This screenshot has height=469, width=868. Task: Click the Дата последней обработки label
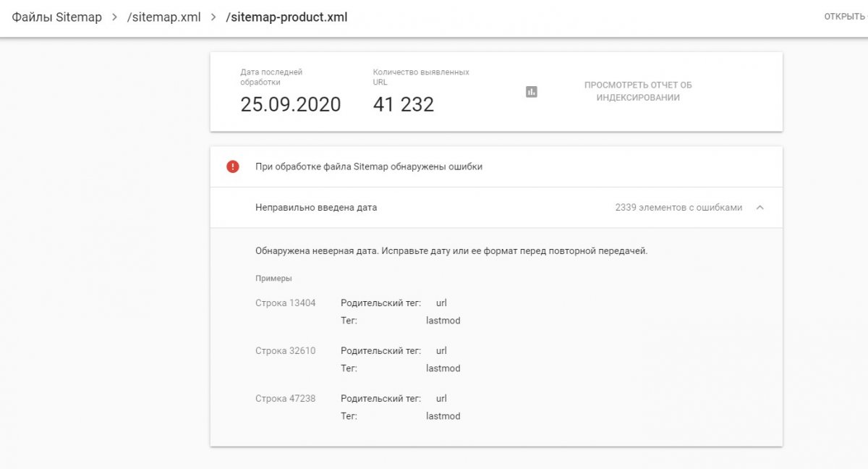click(271, 77)
